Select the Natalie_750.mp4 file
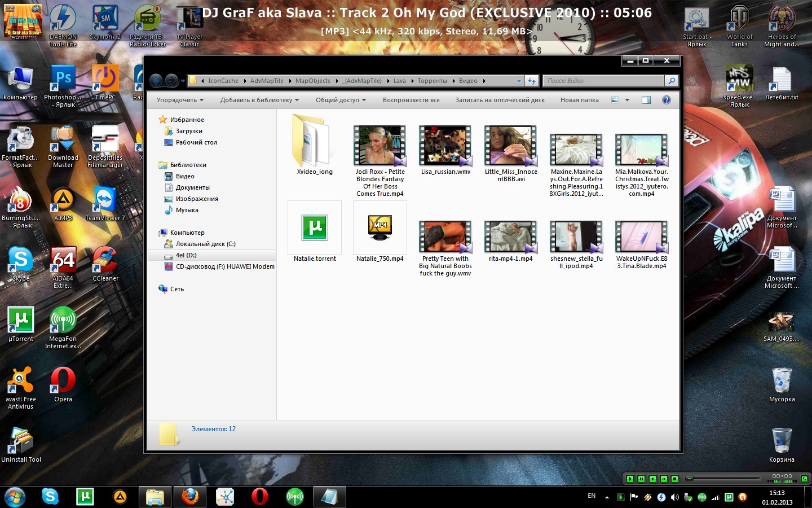Viewport: 812px width, 508px height. click(x=380, y=232)
